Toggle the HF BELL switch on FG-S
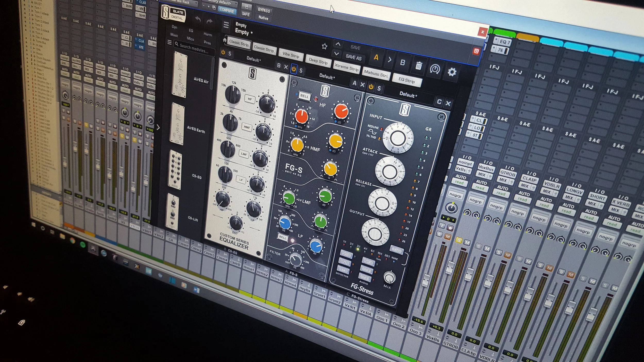 tap(304, 96)
